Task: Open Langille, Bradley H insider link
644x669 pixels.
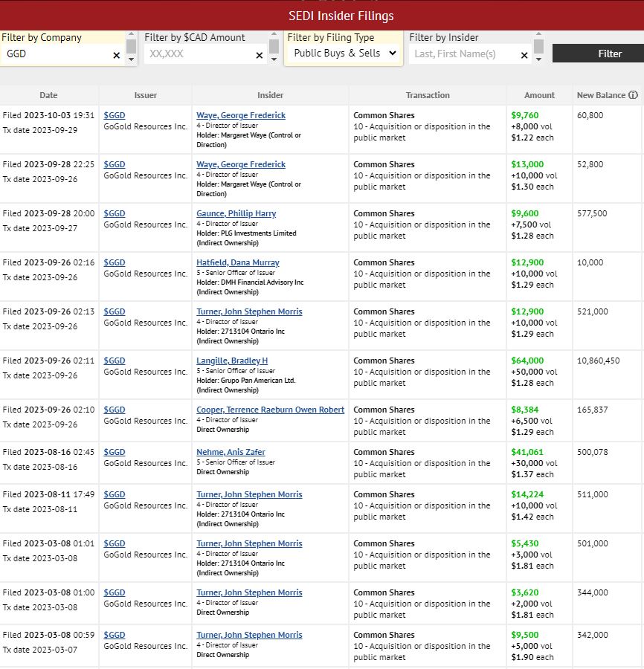Action: coord(231,361)
